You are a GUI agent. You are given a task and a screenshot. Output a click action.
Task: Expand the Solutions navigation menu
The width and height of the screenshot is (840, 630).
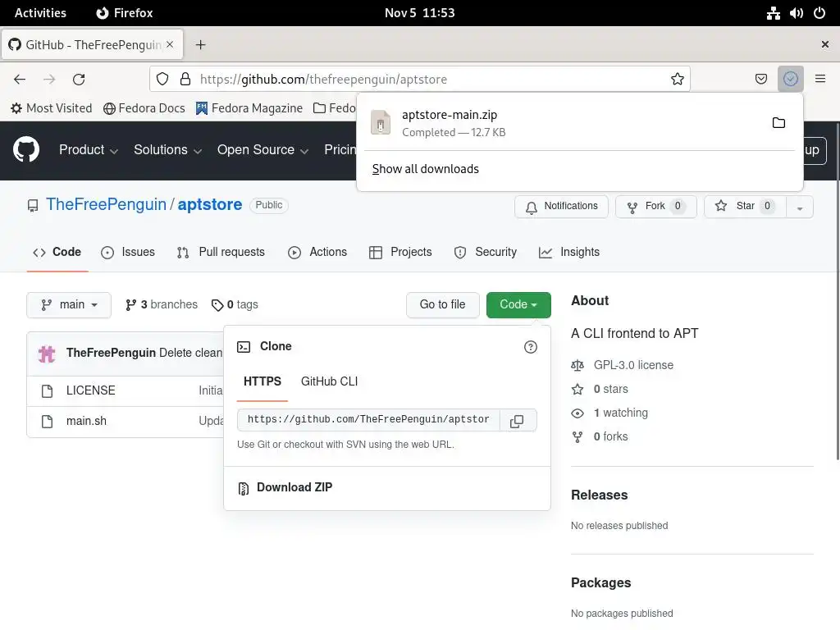coord(167,150)
